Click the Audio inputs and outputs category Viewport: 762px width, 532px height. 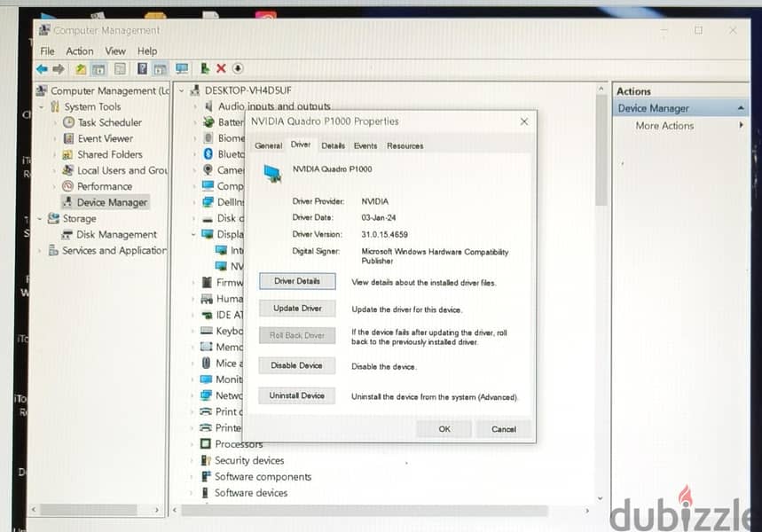pyautogui.click(x=273, y=106)
